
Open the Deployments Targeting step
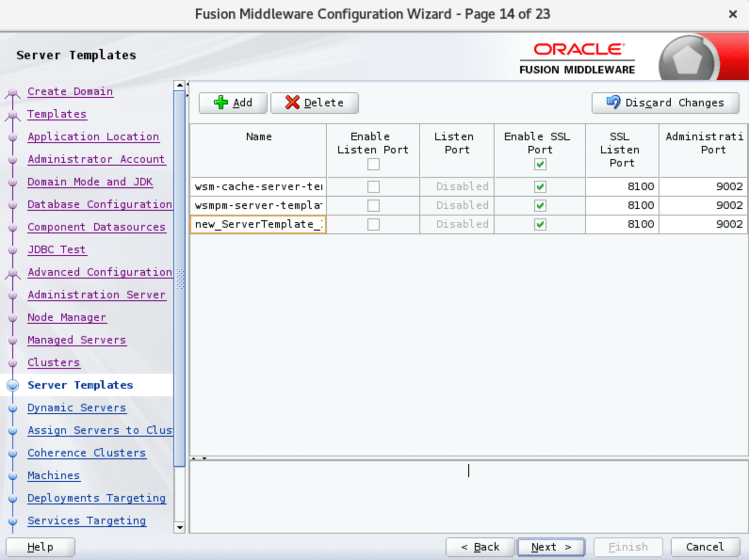[97, 498]
